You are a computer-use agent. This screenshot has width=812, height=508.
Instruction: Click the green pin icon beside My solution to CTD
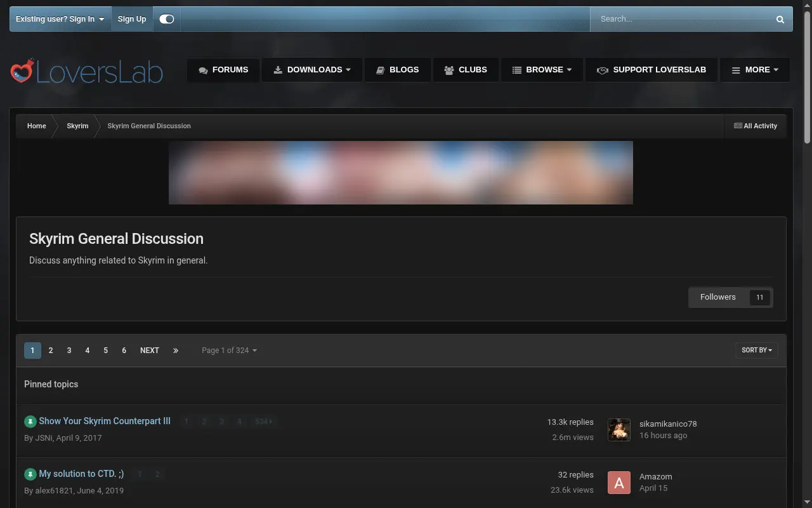pos(30,474)
